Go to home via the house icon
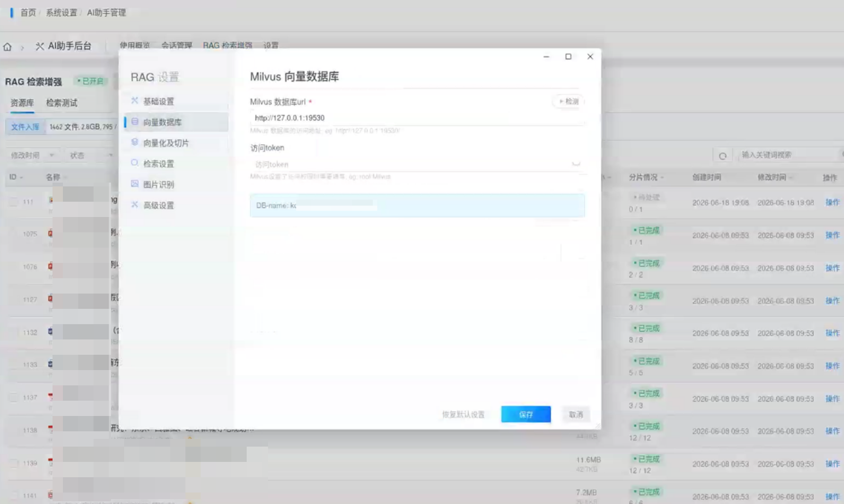844x504 pixels. (x=7, y=46)
